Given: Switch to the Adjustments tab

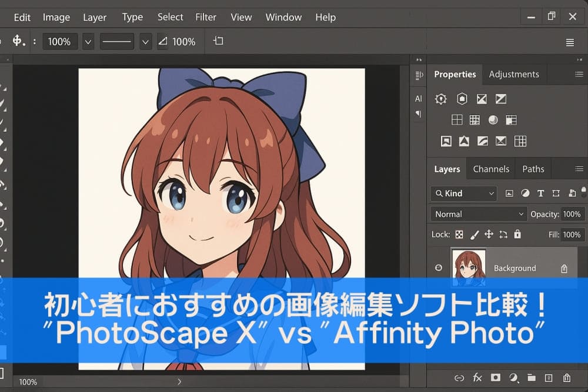Looking at the screenshot, I should pyautogui.click(x=513, y=74).
